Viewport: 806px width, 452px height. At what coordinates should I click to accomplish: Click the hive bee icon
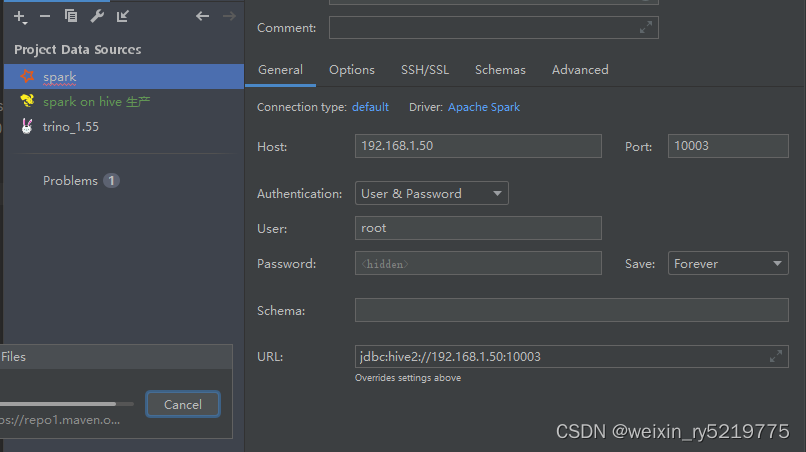point(27,101)
